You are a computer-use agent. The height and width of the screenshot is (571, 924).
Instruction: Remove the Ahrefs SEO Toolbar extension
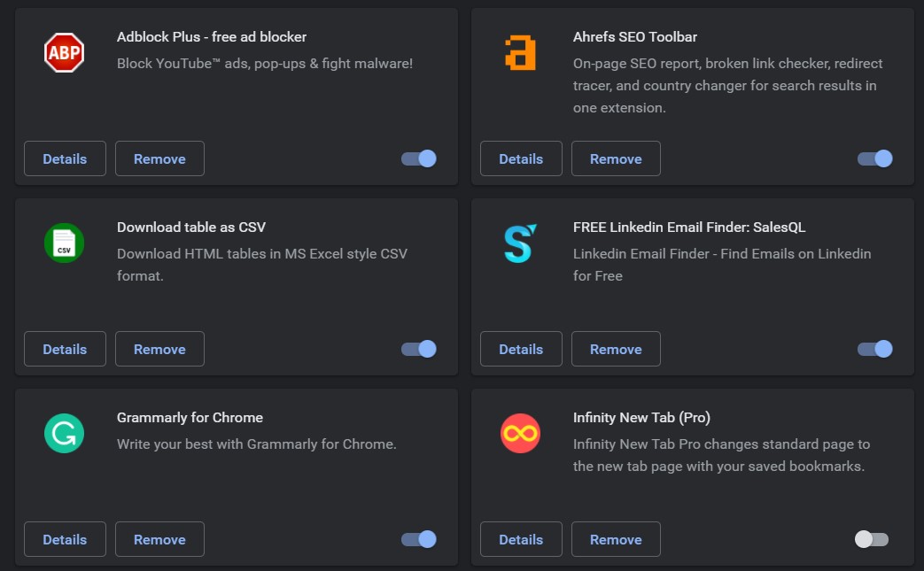click(x=616, y=158)
